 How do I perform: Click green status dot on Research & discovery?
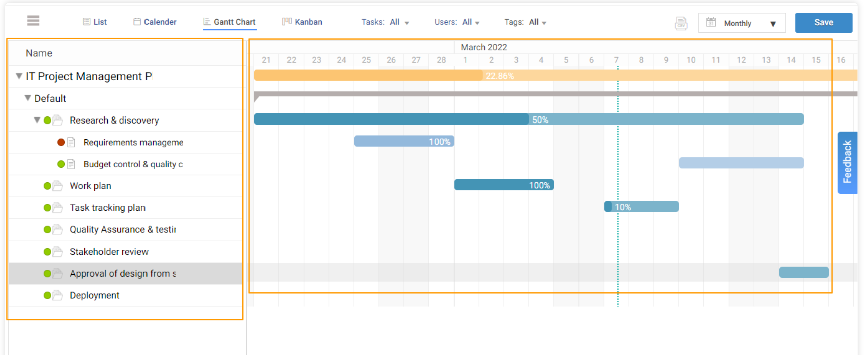pyautogui.click(x=47, y=121)
